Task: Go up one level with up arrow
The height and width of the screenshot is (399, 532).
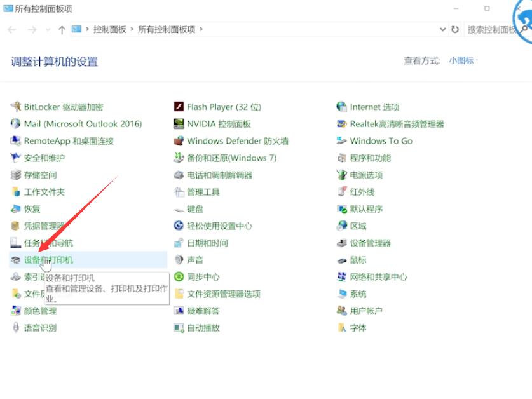Action: pos(62,30)
